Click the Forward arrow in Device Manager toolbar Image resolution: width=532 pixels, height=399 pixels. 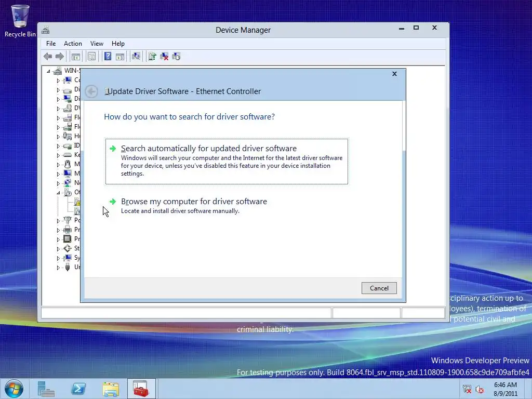click(x=59, y=56)
